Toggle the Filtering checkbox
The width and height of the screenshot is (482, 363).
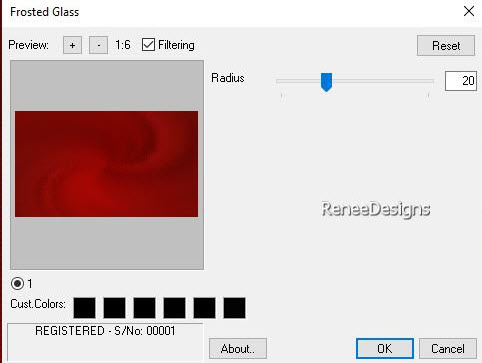point(148,45)
